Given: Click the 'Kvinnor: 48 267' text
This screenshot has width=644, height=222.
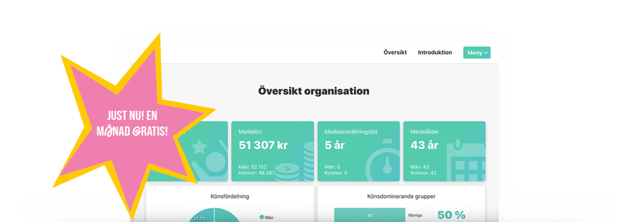Looking at the screenshot, I should [x=256, y=173].
